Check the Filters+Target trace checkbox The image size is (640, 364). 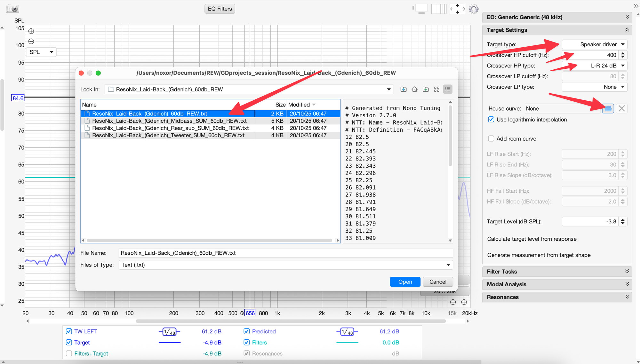69,353
